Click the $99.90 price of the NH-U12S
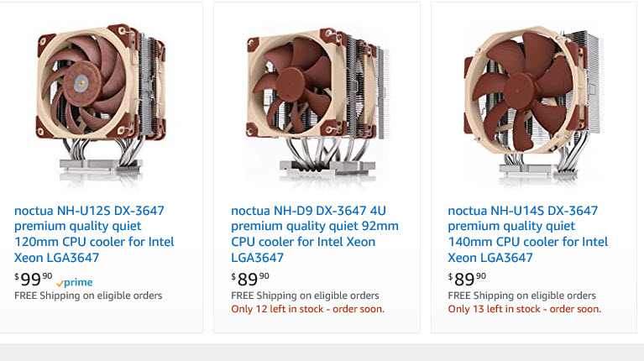Screen dimensions: 644x361 pos(34,279)
